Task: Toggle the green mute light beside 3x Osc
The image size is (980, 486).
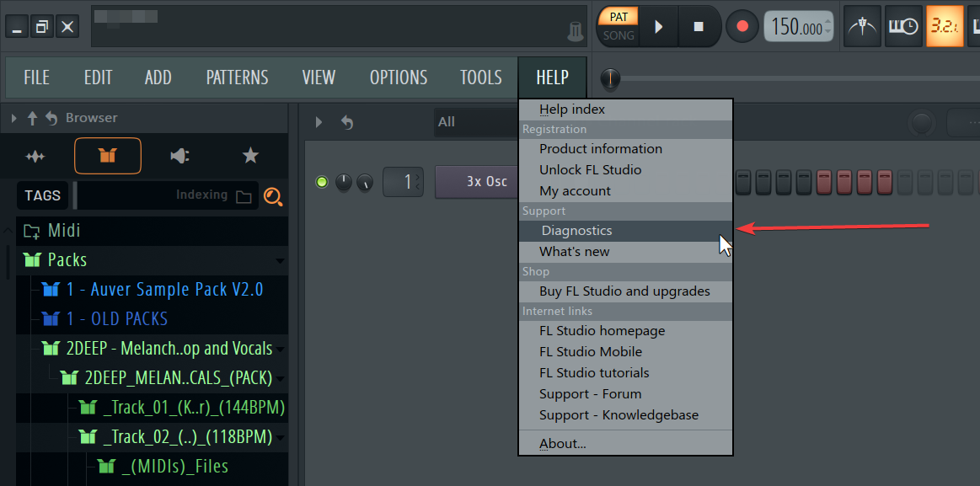Action: tap(321, 181)
